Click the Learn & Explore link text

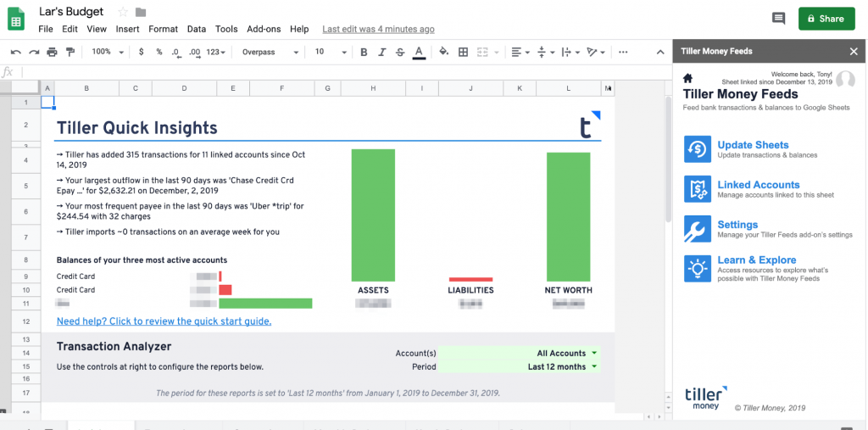coord(757,260)
